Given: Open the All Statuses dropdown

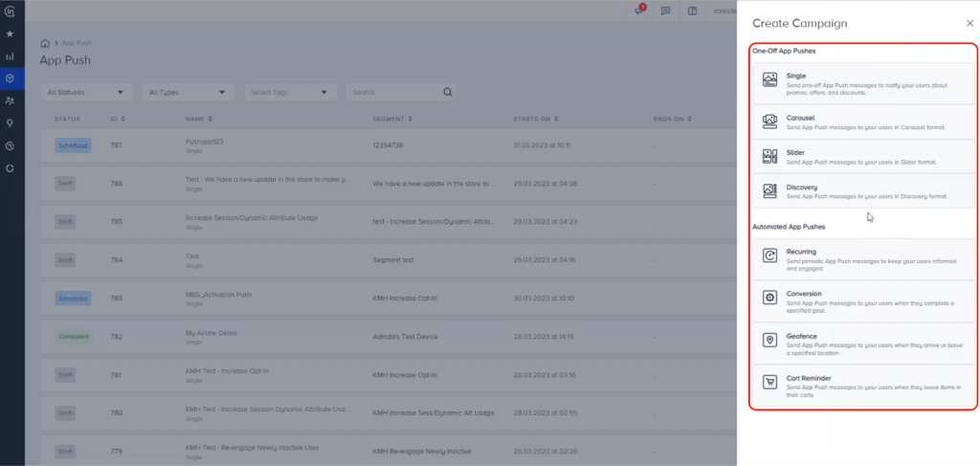Looking at the screenshot, I should [86, 92].
